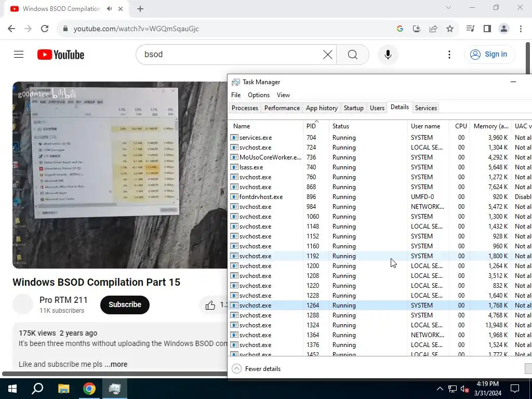
Task: Sort by PID column header
Action: (316, 126)
